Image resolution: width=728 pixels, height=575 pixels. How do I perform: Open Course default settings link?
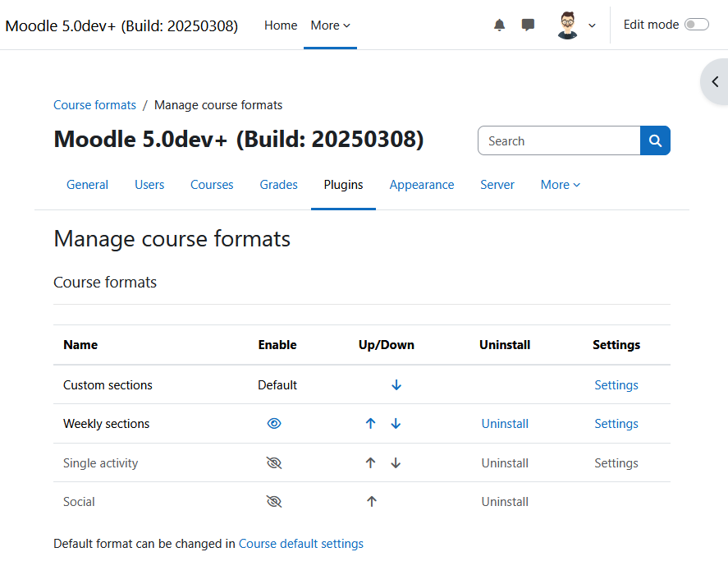click(301, 544)
